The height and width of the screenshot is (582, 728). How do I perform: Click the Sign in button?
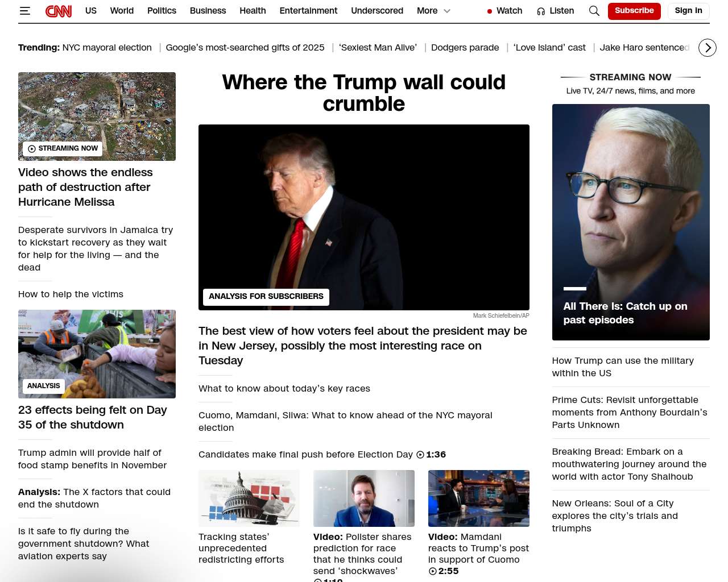pos(688,11)
